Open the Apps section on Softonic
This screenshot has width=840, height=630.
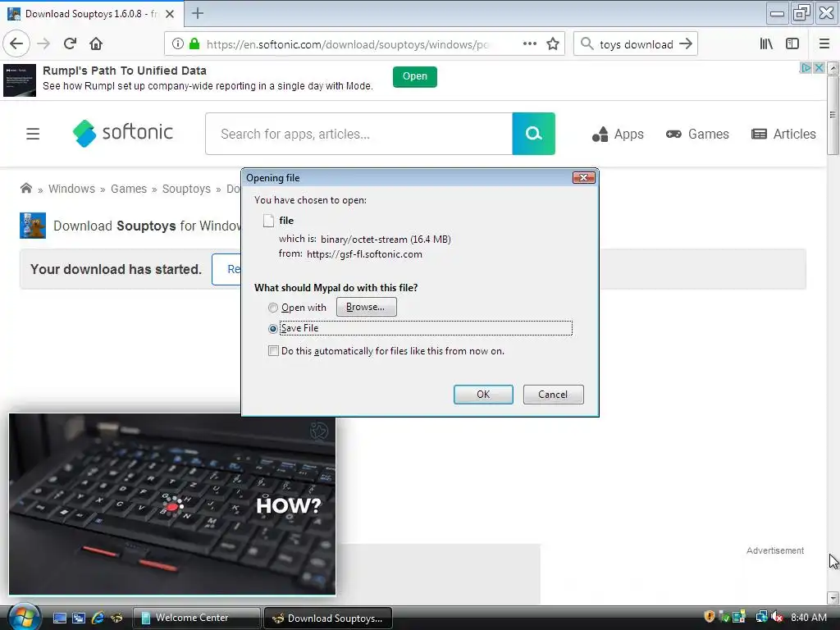click(619, 134)
